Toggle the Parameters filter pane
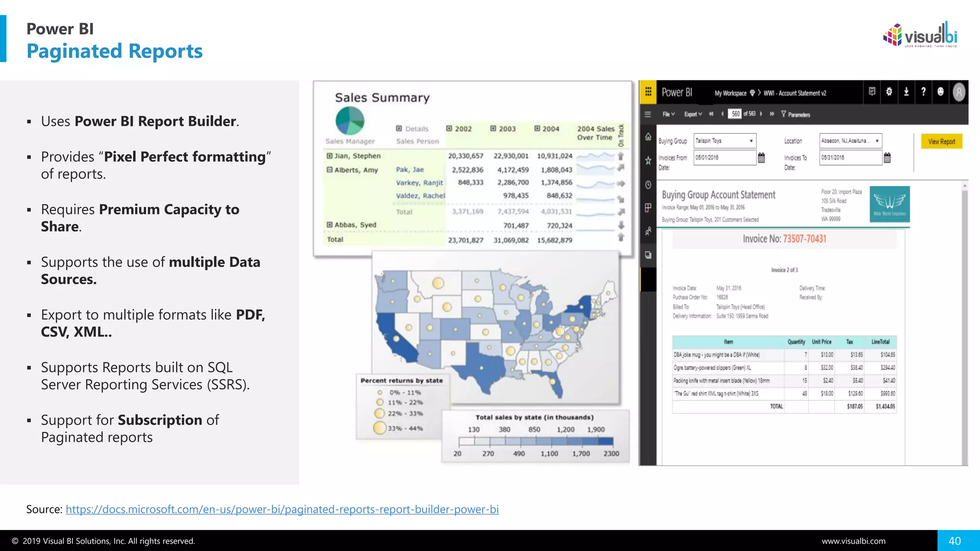 pos(796,114)
